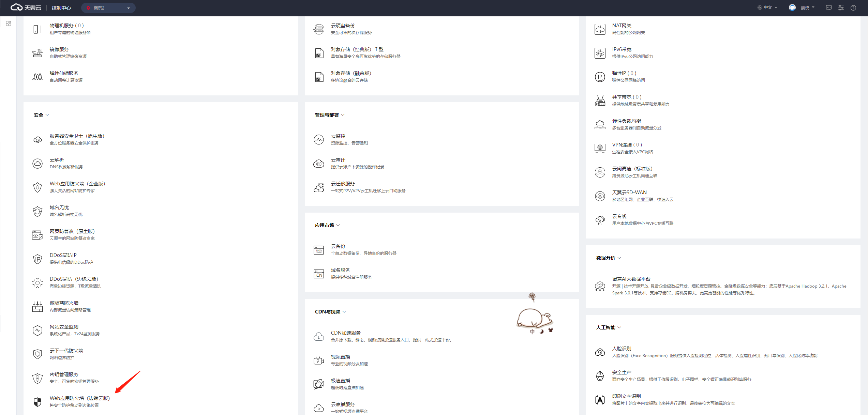This screenshot has width=868, height=415.
Task: Click the 弹性伸缩服务 wave icon
Action: [x=38, y=77]
